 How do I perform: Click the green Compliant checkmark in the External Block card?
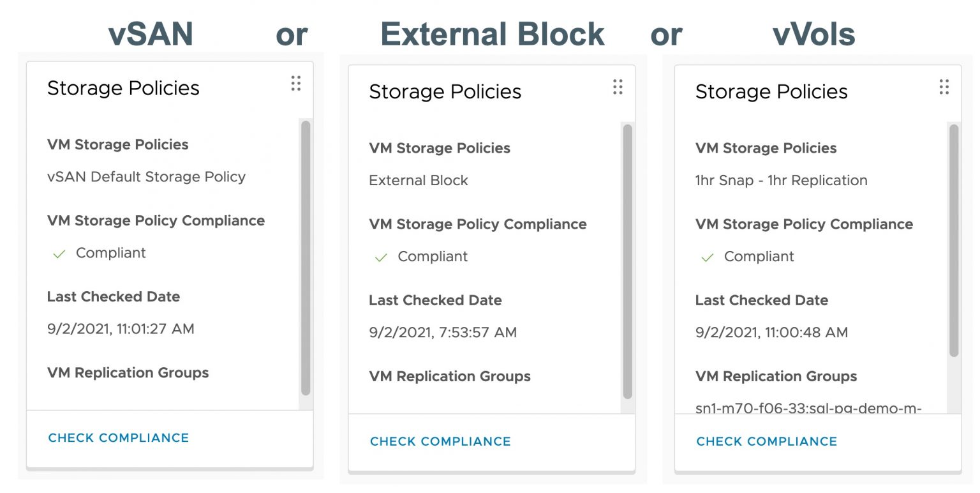pyautogui.click(x=381, y=258)
